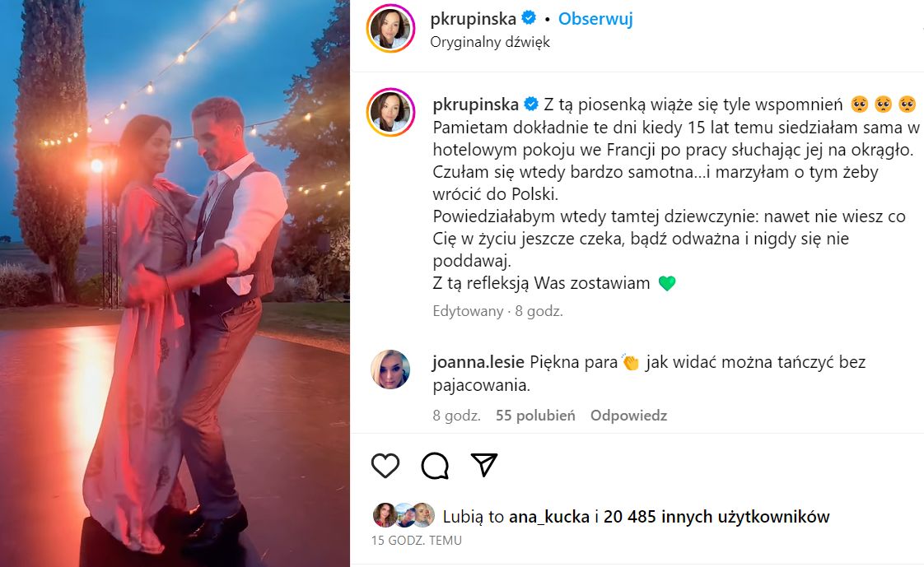Open the pkrupinska username in the header

(x=474, y=19)
